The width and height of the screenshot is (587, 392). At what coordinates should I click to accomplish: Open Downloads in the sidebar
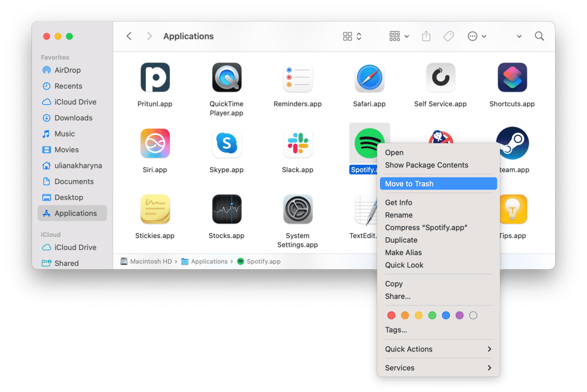(72, 118)
